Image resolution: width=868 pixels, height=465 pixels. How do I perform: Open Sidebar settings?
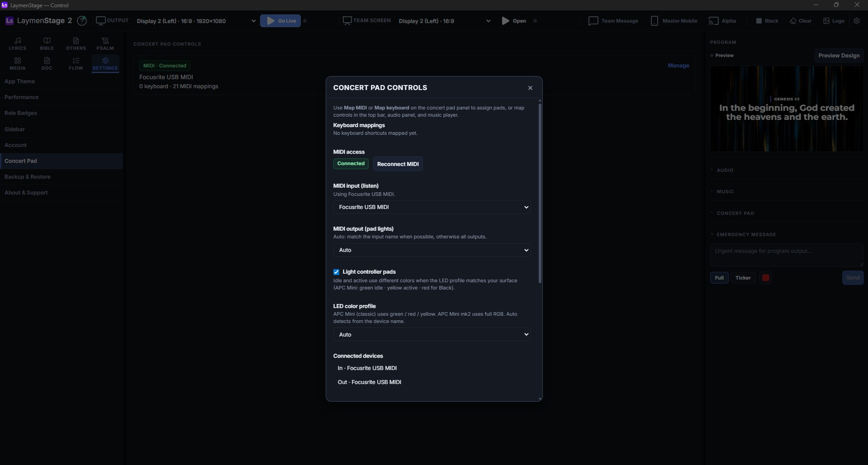[x=62, y=129]
